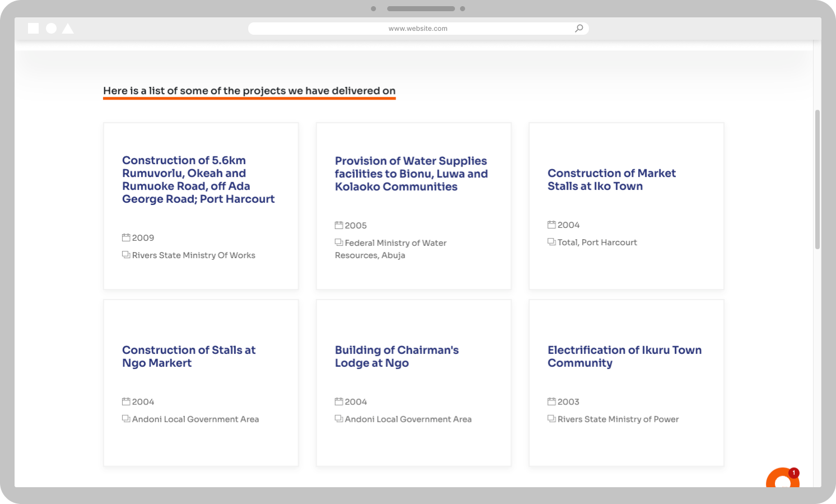Click year 2004 in Market Stalls Iko card

pyautogui.click(x=568, y=225)
